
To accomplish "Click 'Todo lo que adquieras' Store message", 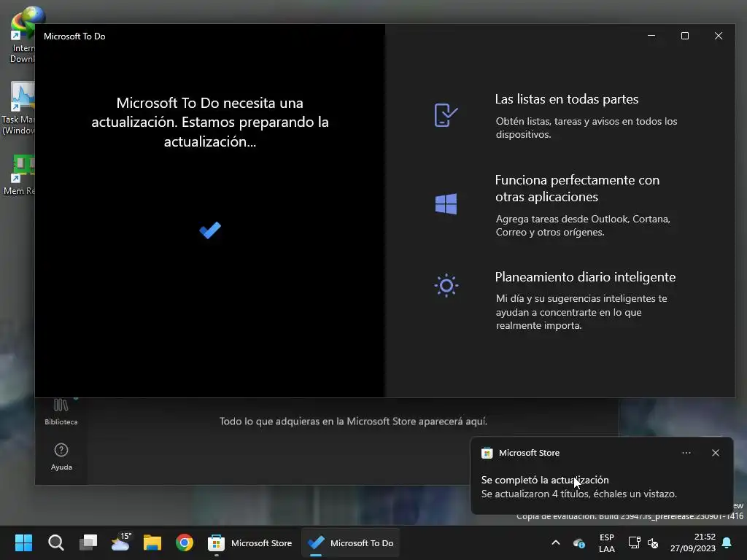I will 353,421.
